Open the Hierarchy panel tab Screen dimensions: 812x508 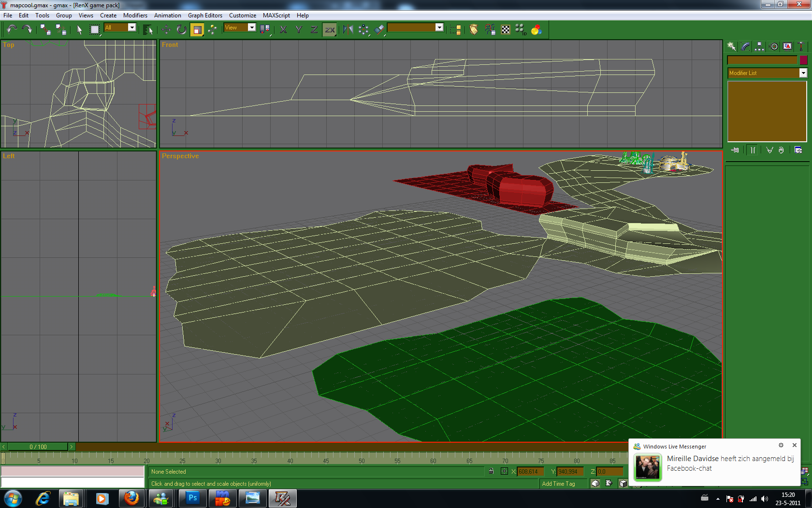[x=759, y=46]
